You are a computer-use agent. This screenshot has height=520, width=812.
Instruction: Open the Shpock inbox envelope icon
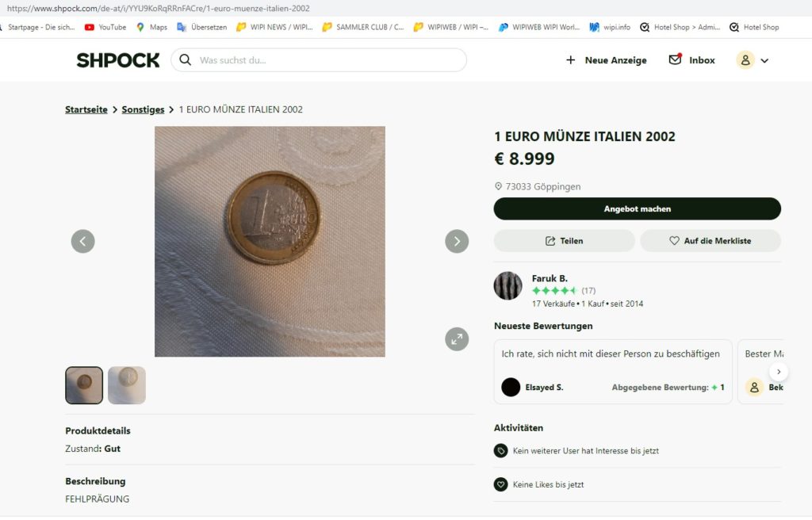[673, 59]
